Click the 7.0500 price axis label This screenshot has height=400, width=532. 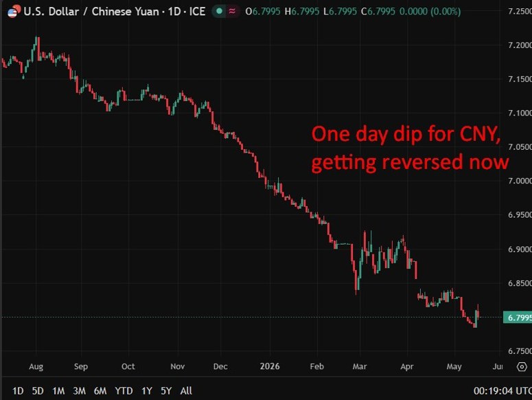coord(520,147)
